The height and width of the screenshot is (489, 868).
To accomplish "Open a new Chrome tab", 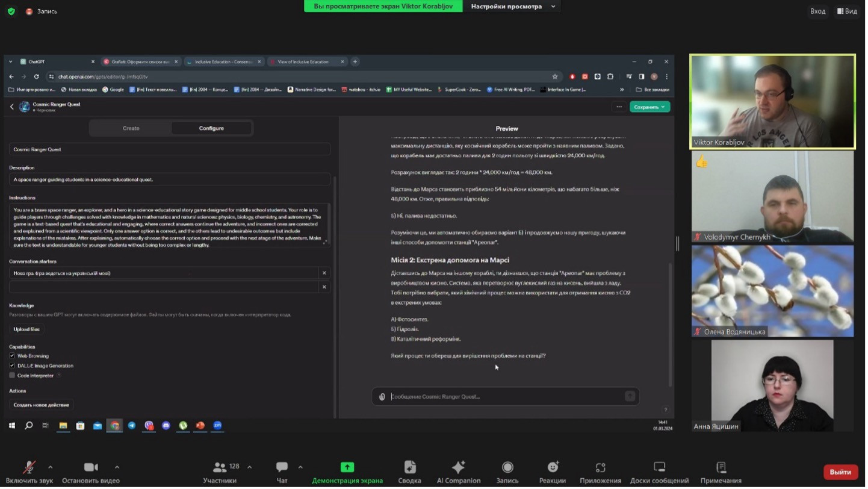I will (x=355, y=61).
